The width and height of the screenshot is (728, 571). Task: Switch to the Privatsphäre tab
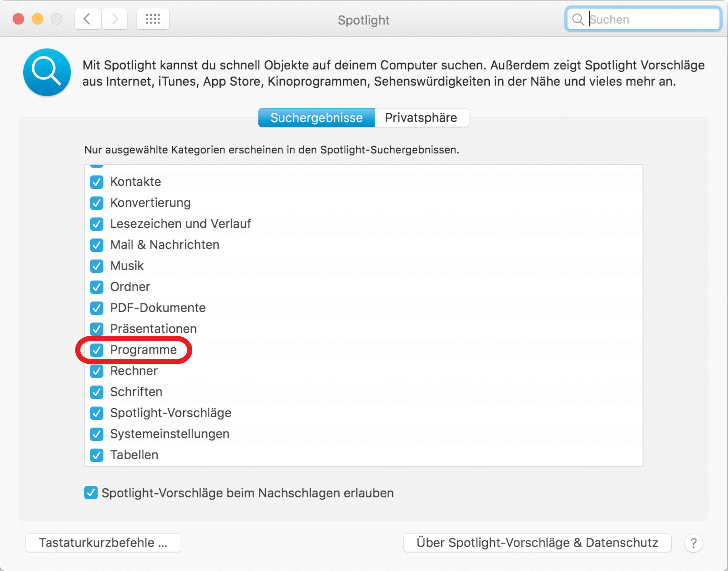coord(421,118)
